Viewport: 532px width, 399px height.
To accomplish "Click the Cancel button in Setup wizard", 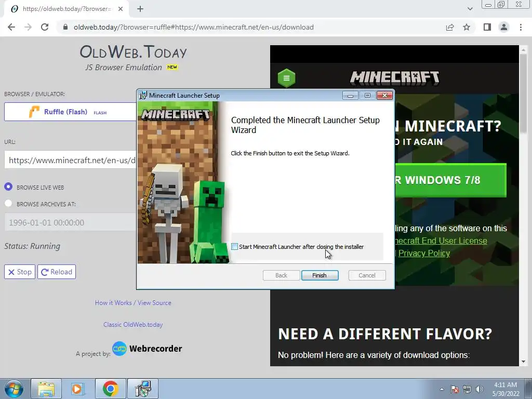I will click(367, 275).
